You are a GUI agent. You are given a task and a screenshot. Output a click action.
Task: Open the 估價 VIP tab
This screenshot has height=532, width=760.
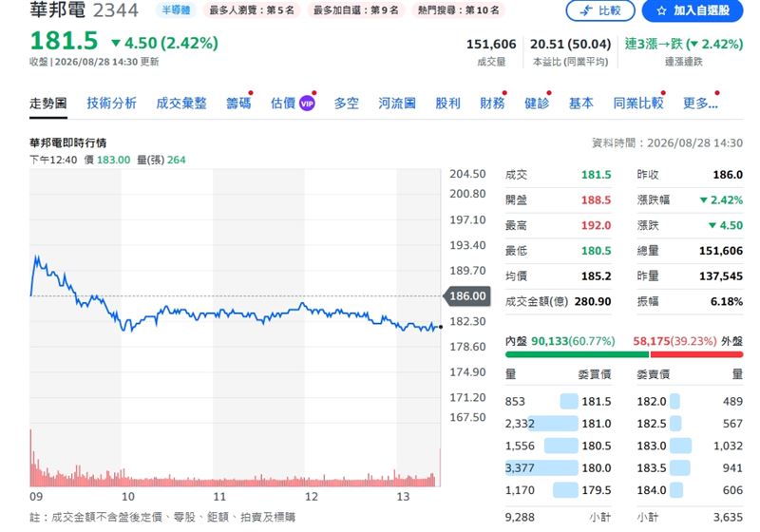[x=293, y=104]
